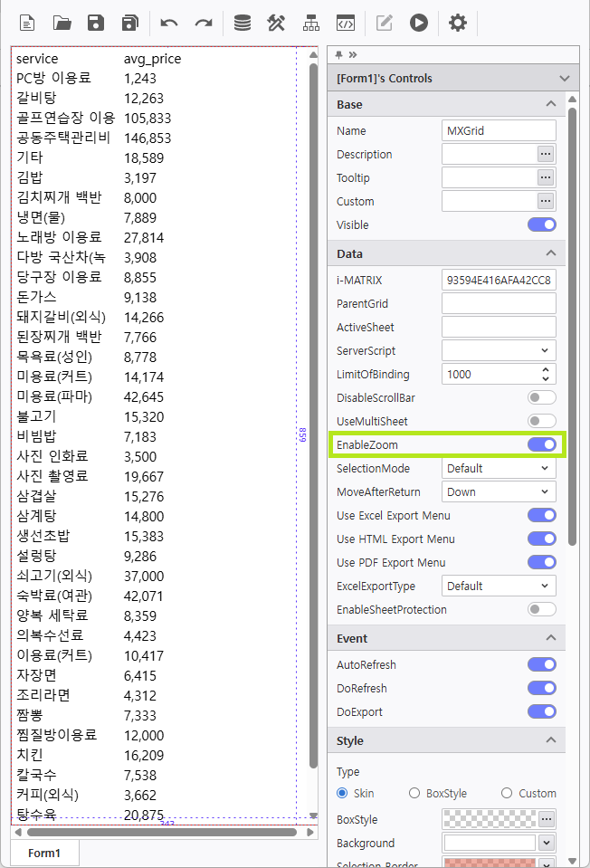Image resolution: width=590 pixels, height=868 pixels.
Task: Click the Name input field
Action: tap(499, 130)
